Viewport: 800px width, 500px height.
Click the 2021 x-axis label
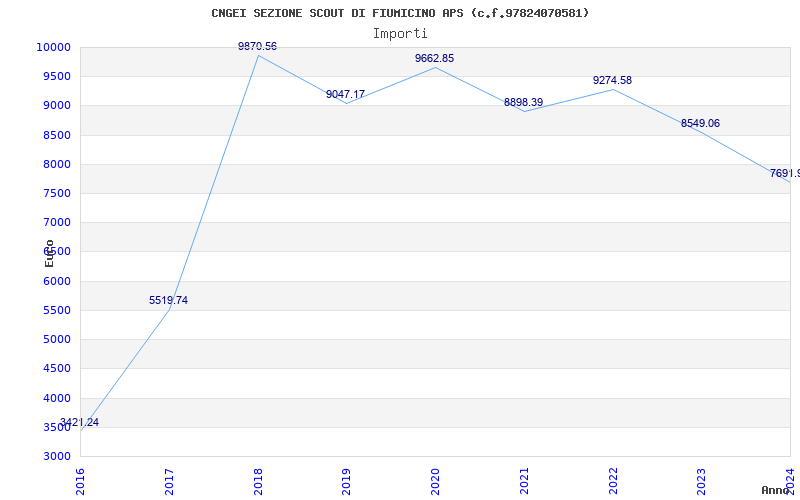[x=524, y=482]
